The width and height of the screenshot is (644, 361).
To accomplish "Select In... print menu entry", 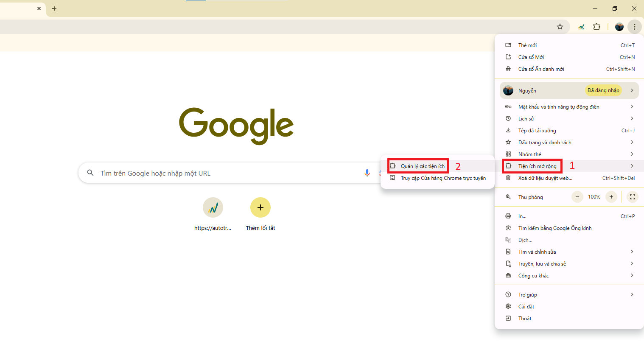I will (x=569, y=216).
